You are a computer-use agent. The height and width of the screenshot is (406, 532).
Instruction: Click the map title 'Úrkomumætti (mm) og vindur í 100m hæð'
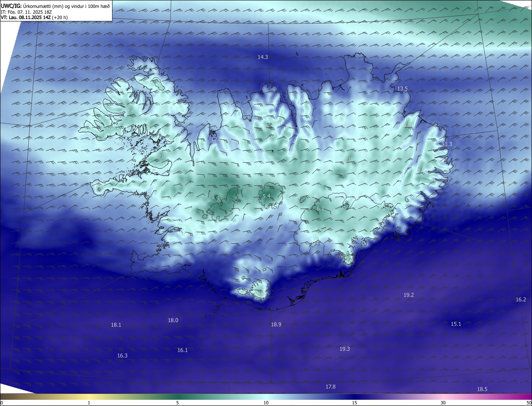66,6
